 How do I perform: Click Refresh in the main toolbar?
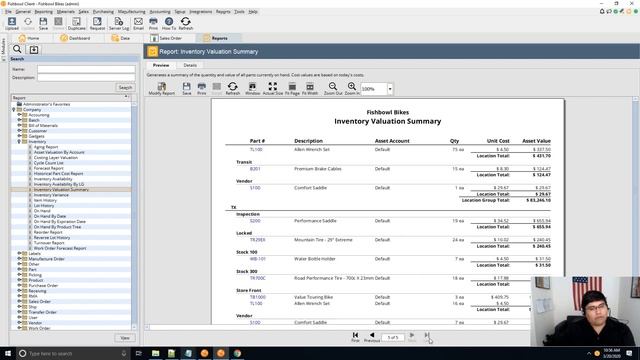[x=186, y=23]
